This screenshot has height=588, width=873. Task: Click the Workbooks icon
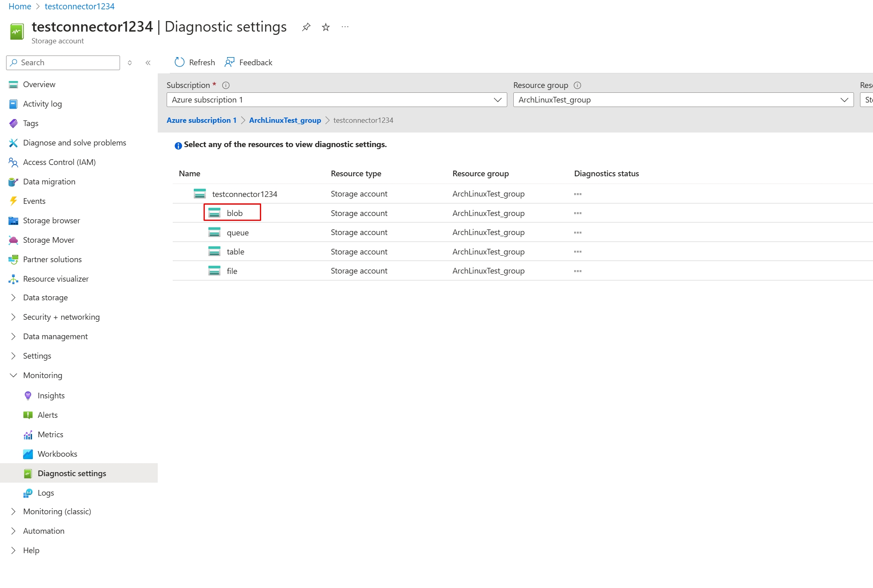(x=28, y=454)
